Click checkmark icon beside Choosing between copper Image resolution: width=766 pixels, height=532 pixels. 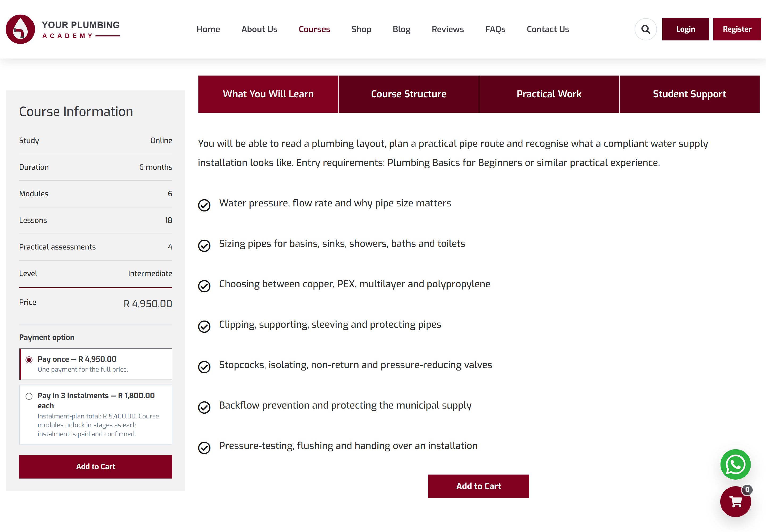coord(204,286)
